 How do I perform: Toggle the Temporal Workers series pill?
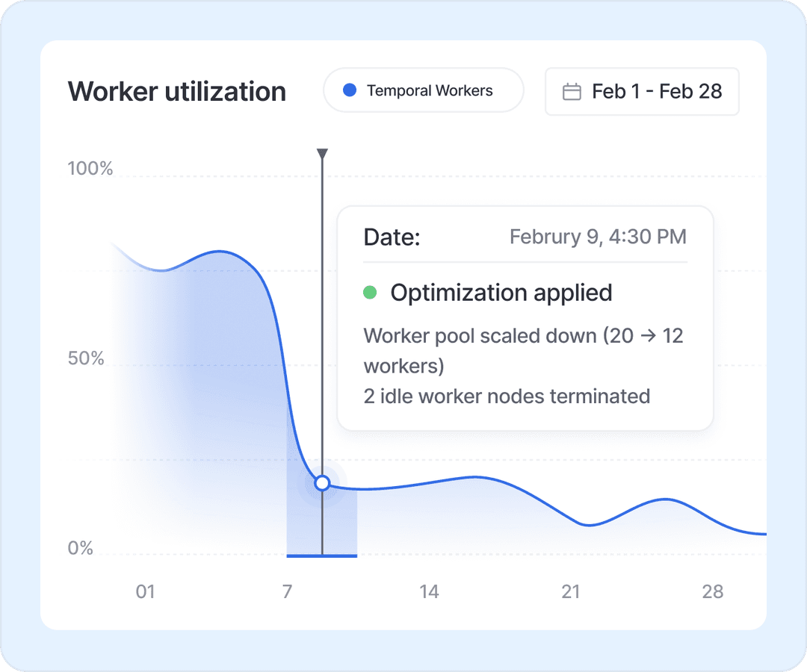click(x=423, y=90)
